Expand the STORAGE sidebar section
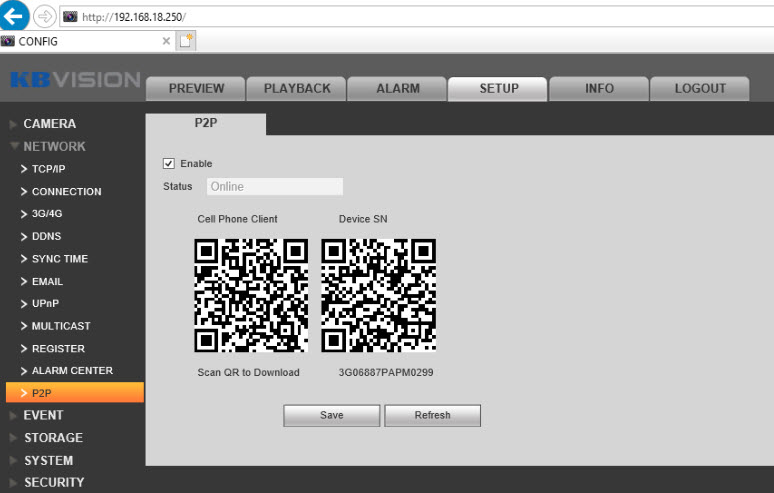The image size is (774, 493). click(53, 438)
